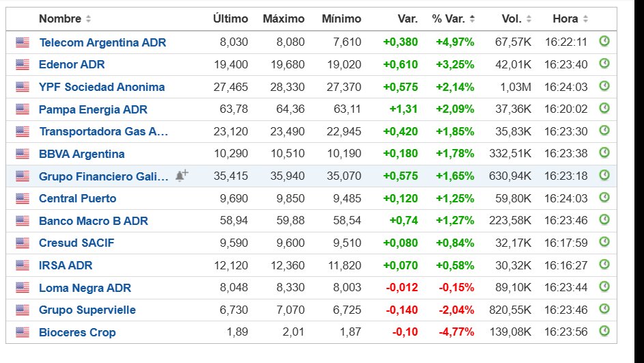Open Transportadora Gas link
Screen dimensions: 644x363
pos(104,131)
